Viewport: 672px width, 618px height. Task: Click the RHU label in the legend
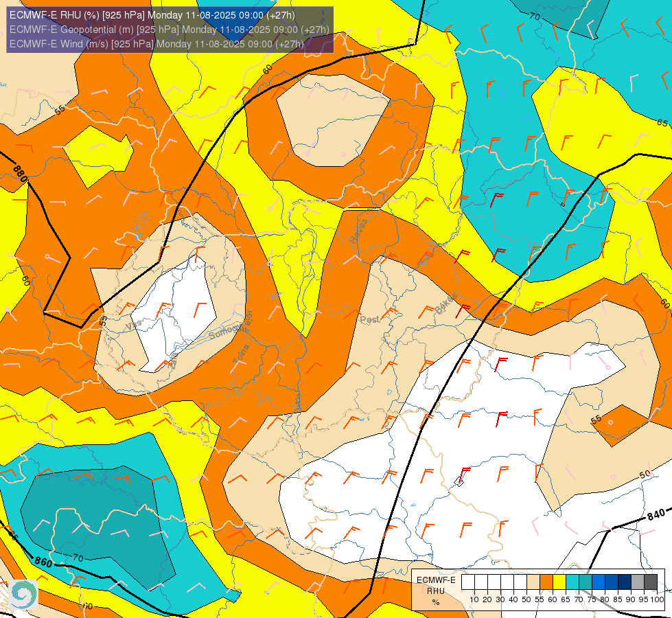436,591
